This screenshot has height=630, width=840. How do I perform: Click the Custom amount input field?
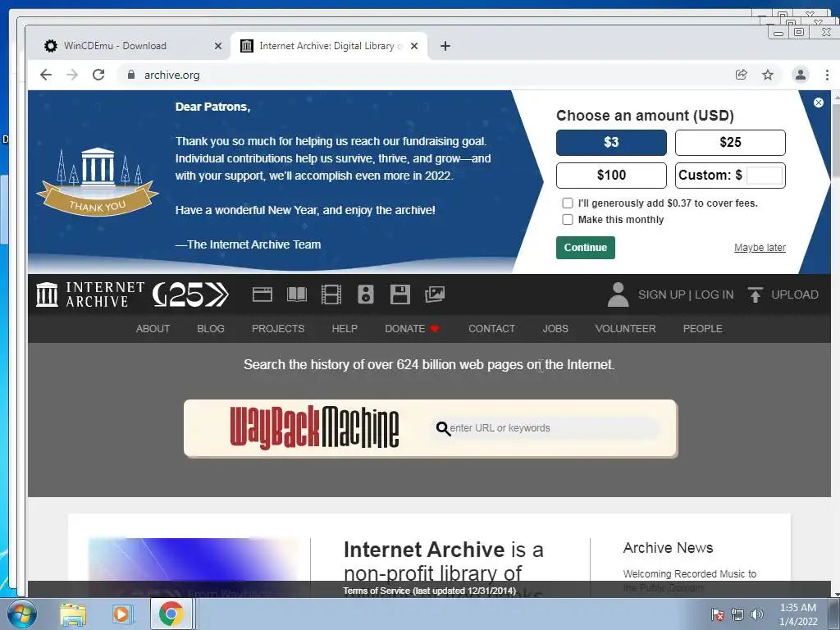point(765,176)
